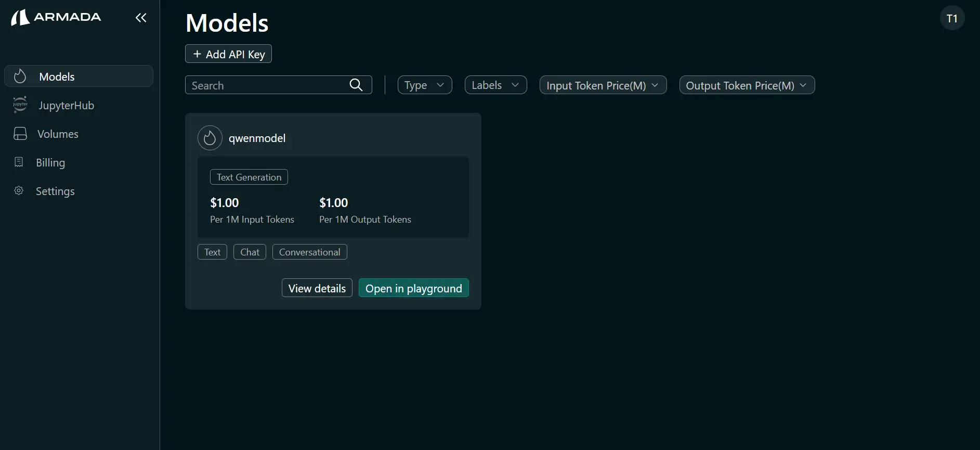Click the qwenmodel card title
Viewport: 980px width, 450px height.
pos(257,138)
